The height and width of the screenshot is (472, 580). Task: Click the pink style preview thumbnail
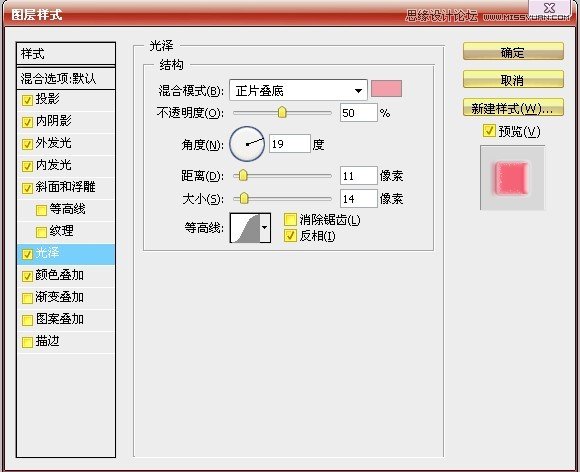[x=512, y=178]
